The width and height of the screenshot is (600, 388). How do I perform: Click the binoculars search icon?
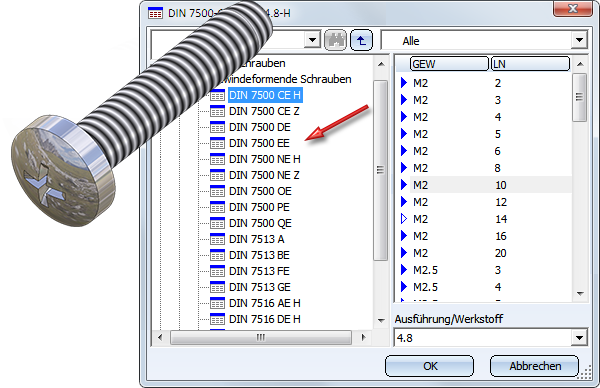[335, 40]
